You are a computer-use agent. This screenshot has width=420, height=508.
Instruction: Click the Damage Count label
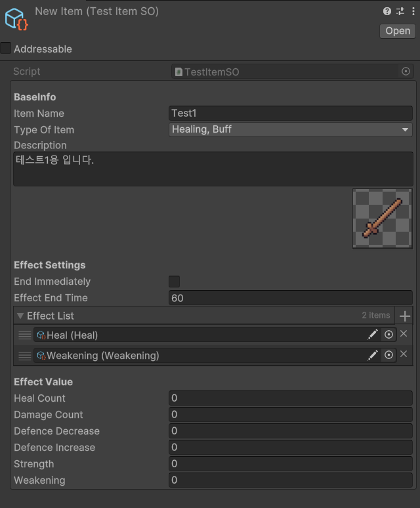[49, 415]
